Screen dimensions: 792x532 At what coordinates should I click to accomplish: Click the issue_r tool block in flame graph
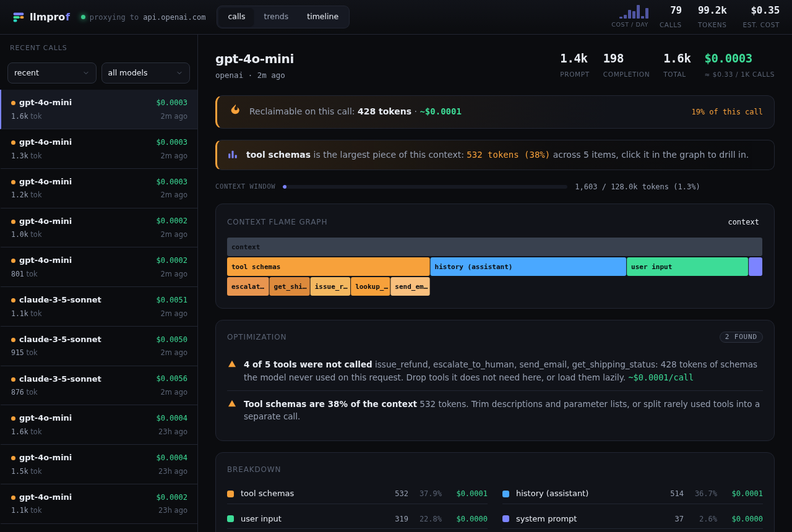(x=330, y=286)
